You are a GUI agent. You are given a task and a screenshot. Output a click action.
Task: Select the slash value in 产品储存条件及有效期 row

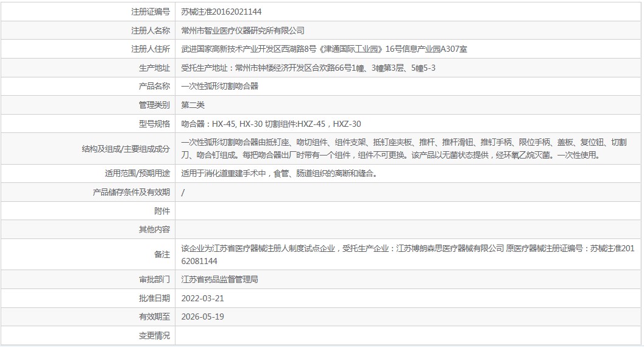click(x=183, y=193)
